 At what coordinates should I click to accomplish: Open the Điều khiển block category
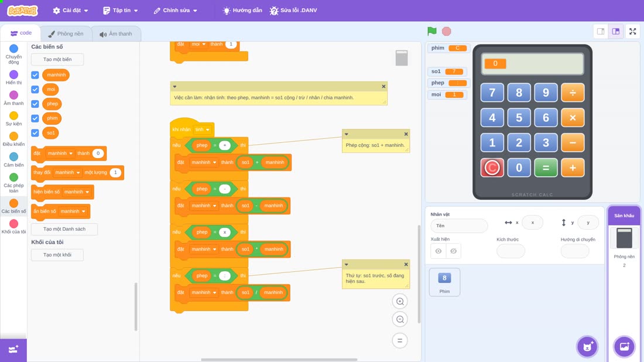[13, 139]
